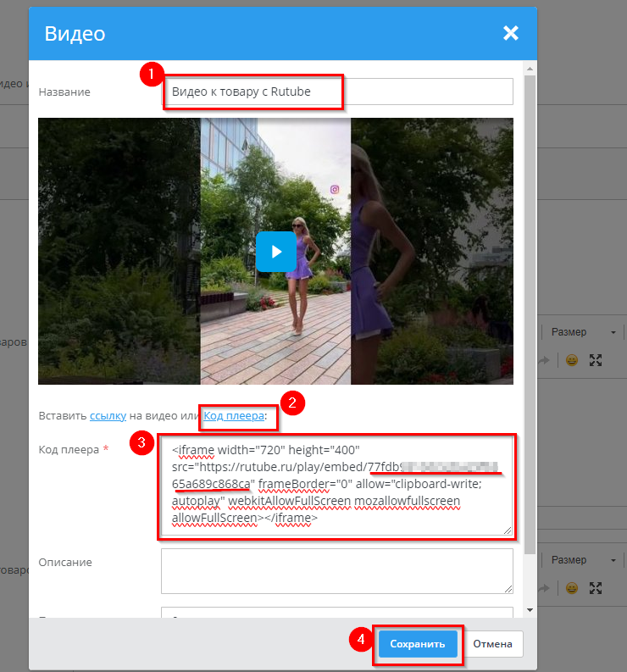Click the Instagram icon on the video

(x=335, y=190)
